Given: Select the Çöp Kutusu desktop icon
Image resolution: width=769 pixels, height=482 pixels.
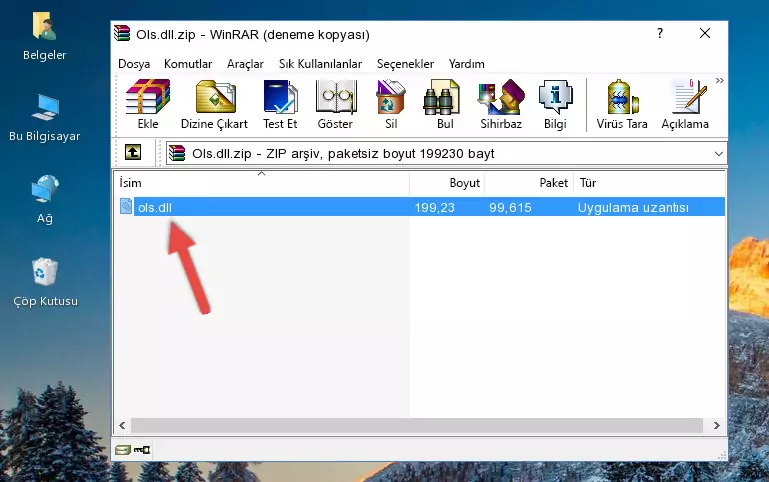Looking at the screenshot, I should coord(45,282).
